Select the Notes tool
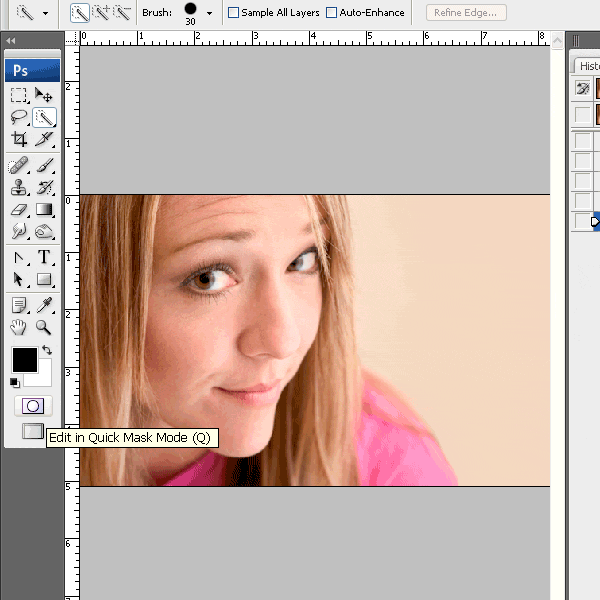Viewport: 600px width, 600px height. (x=18, y=305)
